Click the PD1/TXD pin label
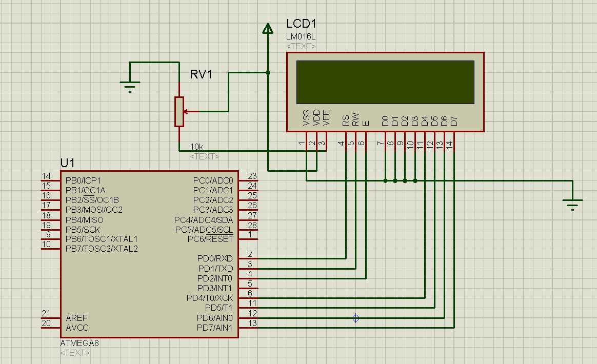The image size is (597, 364). [215, 269]
